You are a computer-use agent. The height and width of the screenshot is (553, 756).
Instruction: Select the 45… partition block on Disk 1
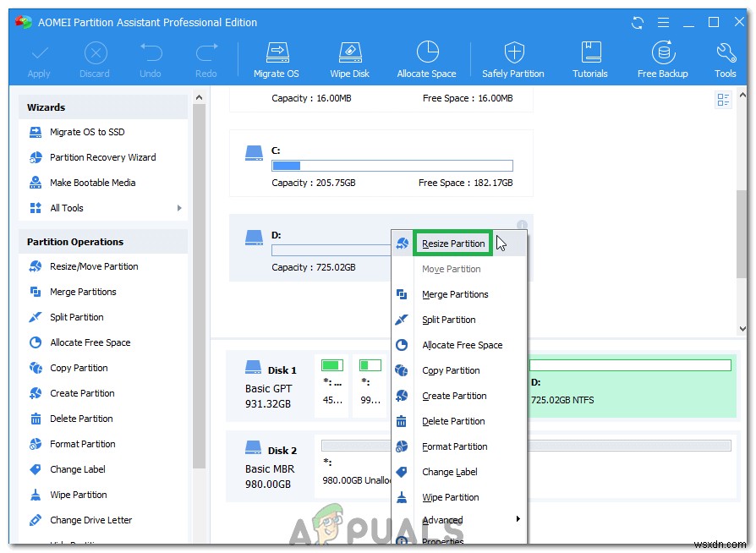[332, 386]
